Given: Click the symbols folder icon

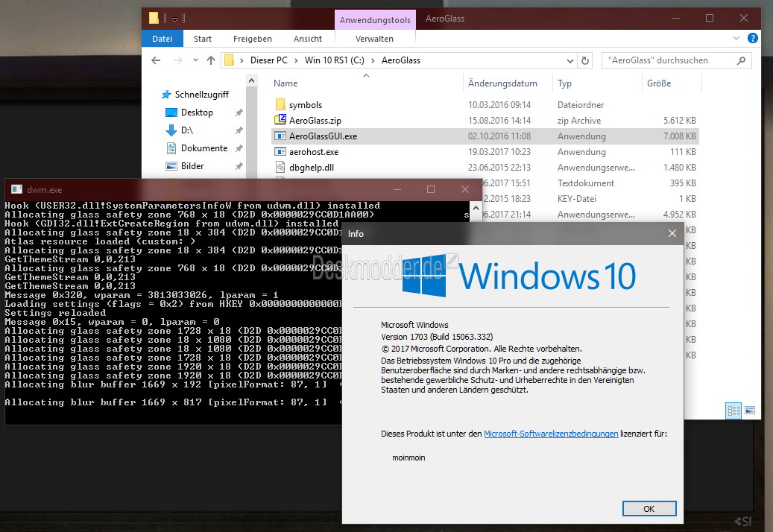Looking at the screenshot, I should pyautogui.click(x=280, y=104).
